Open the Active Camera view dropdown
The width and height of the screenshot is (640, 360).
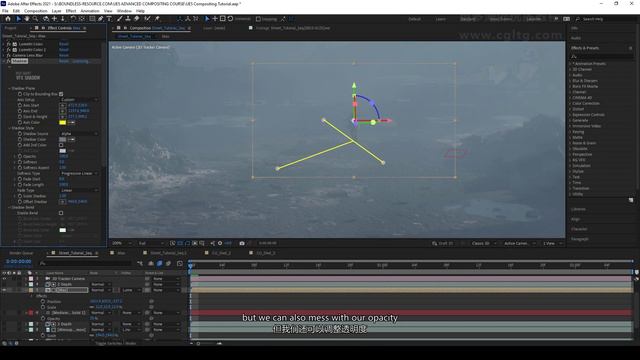[519, 243]
